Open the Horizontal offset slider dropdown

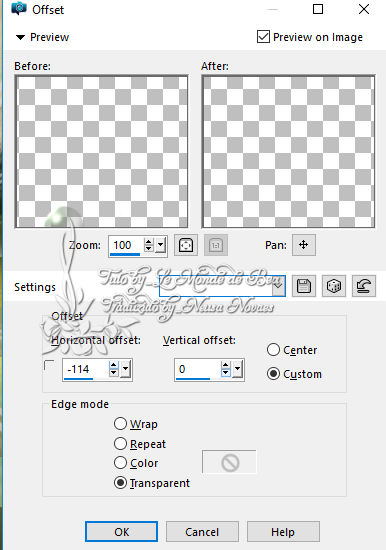pyautogui.click(x=126, y=369)
